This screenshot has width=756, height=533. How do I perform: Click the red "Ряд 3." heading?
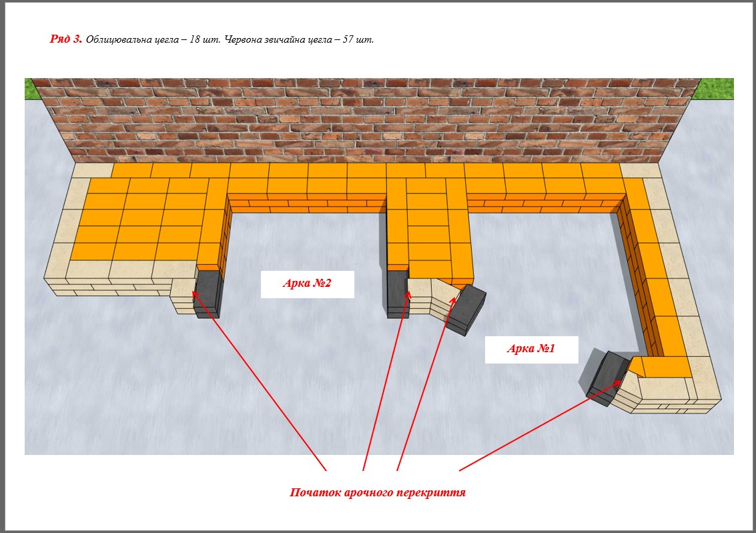(65, 39)
